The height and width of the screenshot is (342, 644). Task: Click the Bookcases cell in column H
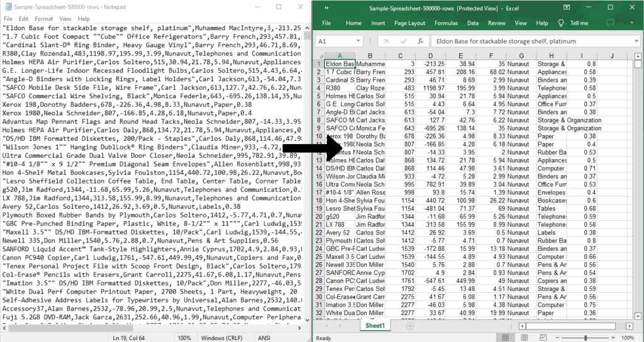point(552,201)
